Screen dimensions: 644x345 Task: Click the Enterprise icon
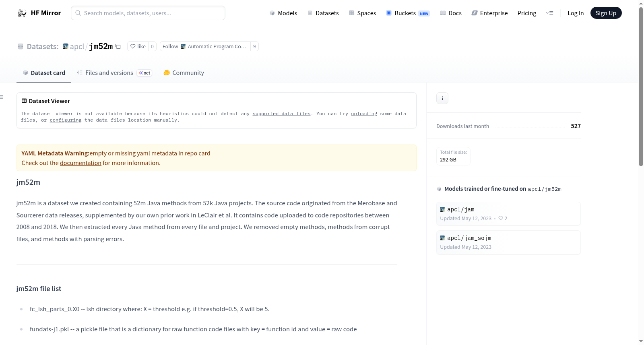pos(475,13)
